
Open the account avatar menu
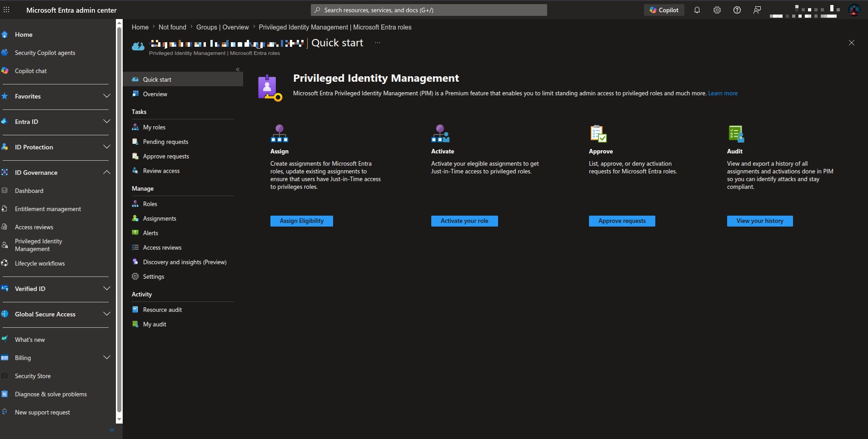pyautogui.click(x=854, y=10)
